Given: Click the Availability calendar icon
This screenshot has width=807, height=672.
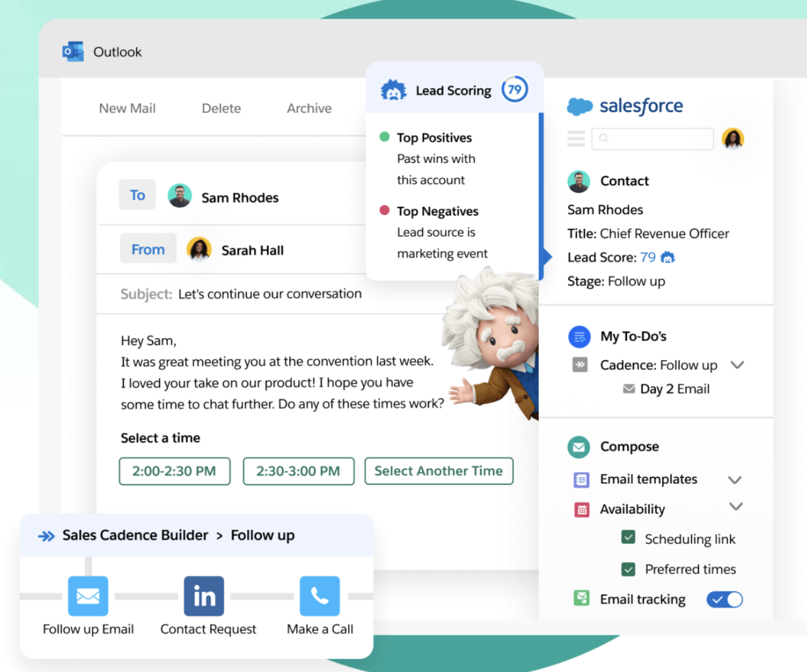Looking at the screenshot, I should [x=581, y=510].
